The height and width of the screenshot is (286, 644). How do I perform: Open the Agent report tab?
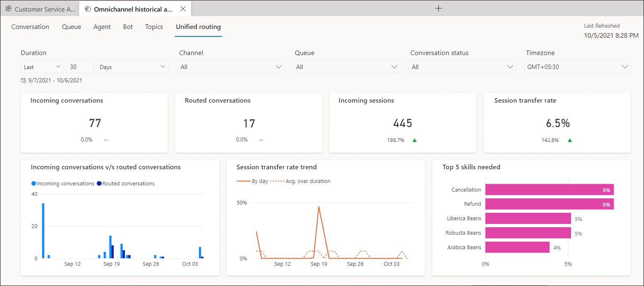(x=102, y=27)
